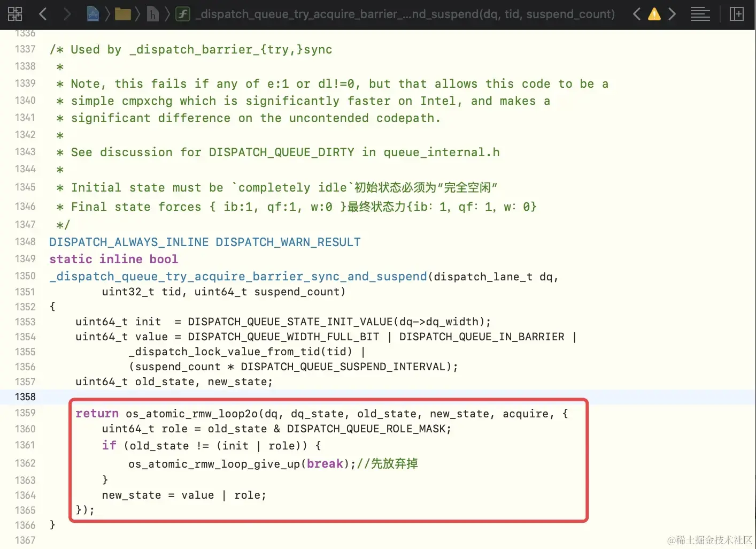Click the function symbol icon in jump bar
This screenshot has width=756, height=549.
coord(183,14)
